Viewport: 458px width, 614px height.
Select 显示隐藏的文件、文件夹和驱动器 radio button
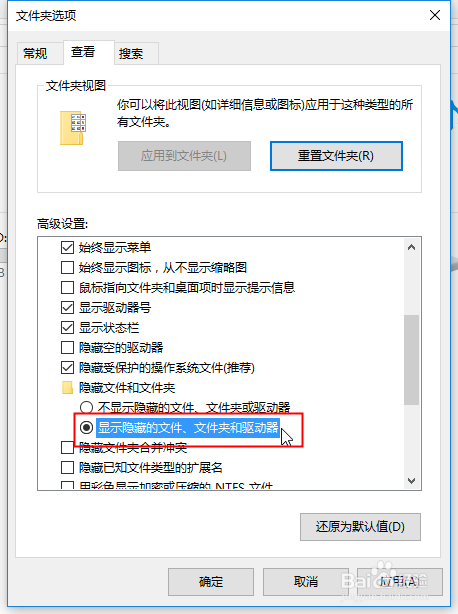[86, 427]
